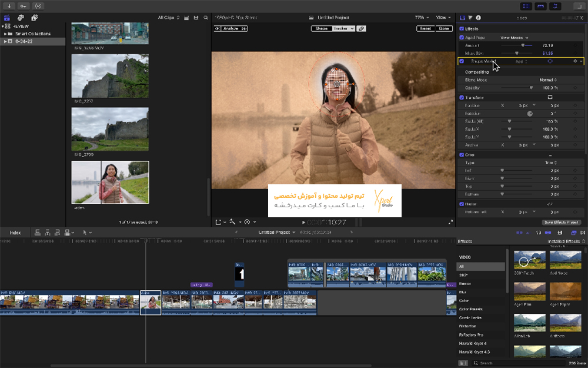Open the photos and audio sidebar icon
This screenshot has width=588, height=368.
click(21, 18)
